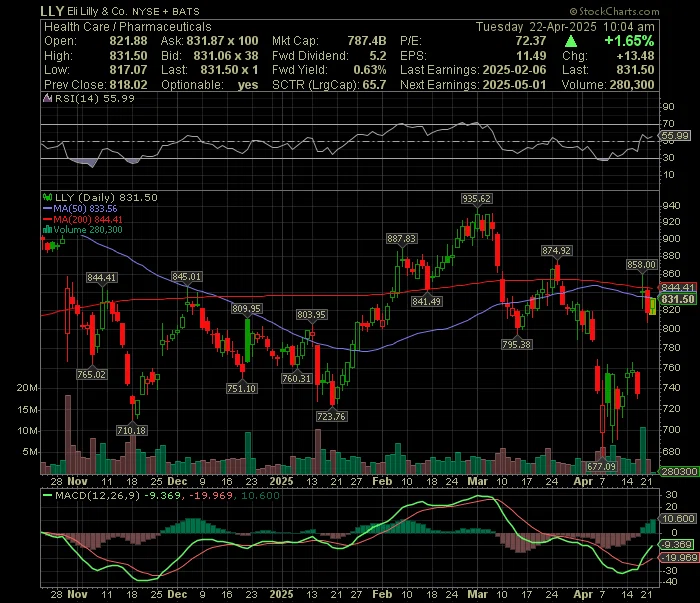Image resolution: width=700 pixels, height=603 pixels.
Task: Select the Next Earnings date 2025-05-01
Action: (x=514, y=85)
